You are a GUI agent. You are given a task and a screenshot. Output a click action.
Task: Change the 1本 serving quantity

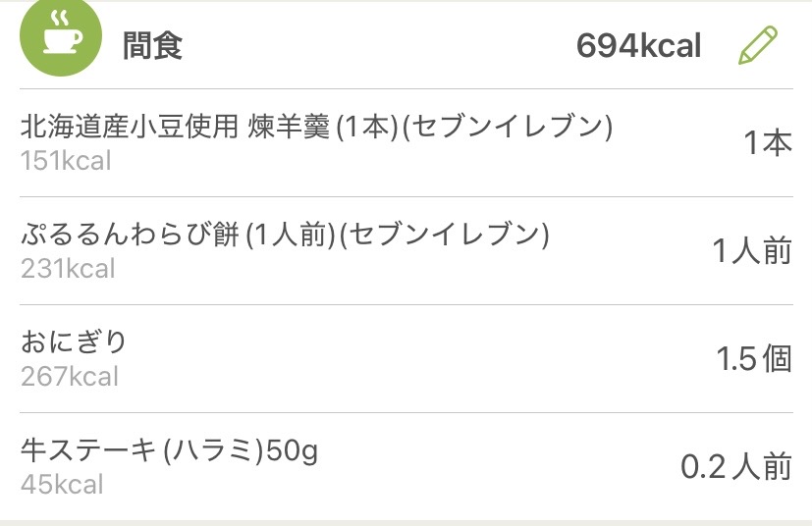click(767, 144)
